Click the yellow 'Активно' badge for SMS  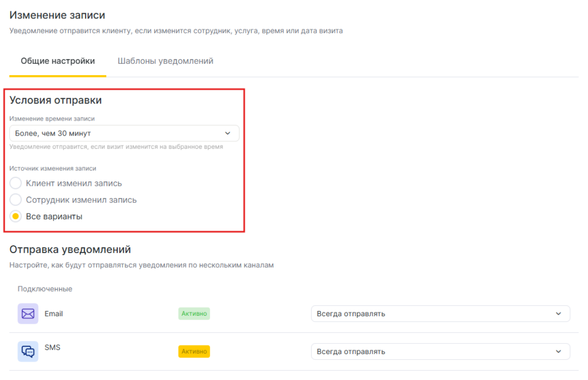[194, 351]
